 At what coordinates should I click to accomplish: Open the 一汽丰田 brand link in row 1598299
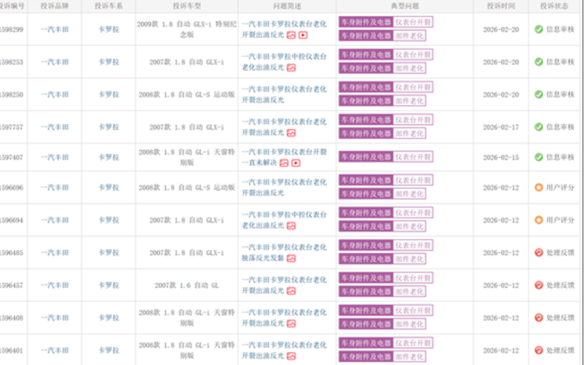click(53, 29)
